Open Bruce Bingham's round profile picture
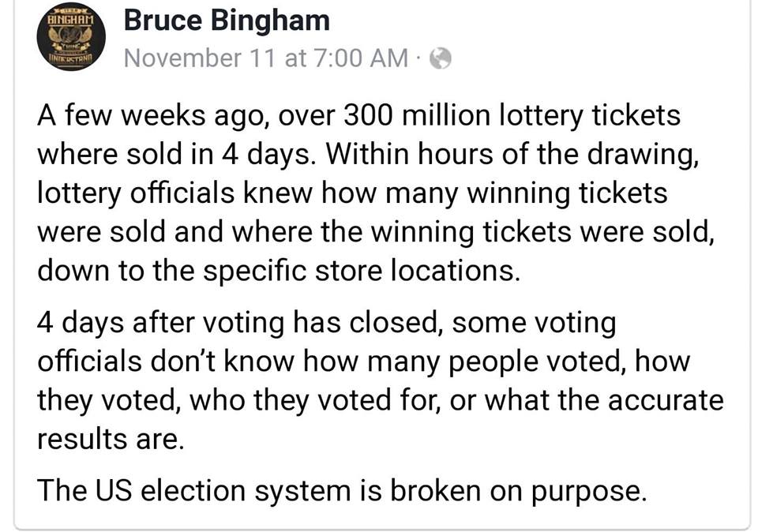758x532 pixels. point(71,36)
